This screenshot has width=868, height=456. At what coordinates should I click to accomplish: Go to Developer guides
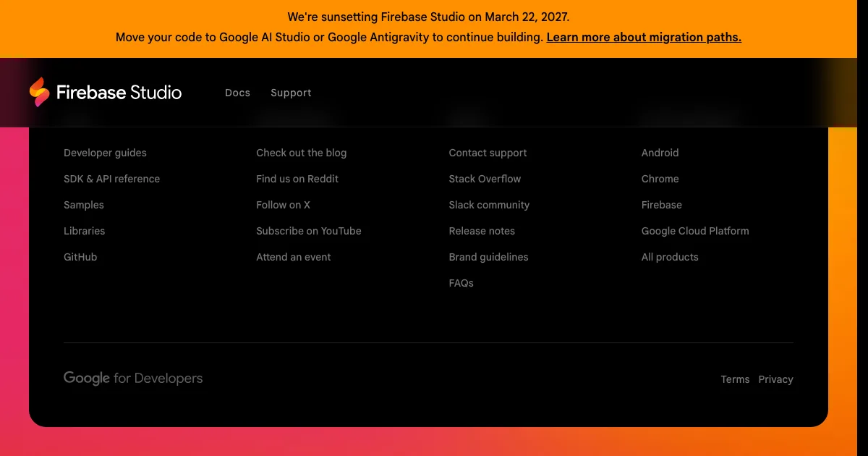(x=105, y=153)
